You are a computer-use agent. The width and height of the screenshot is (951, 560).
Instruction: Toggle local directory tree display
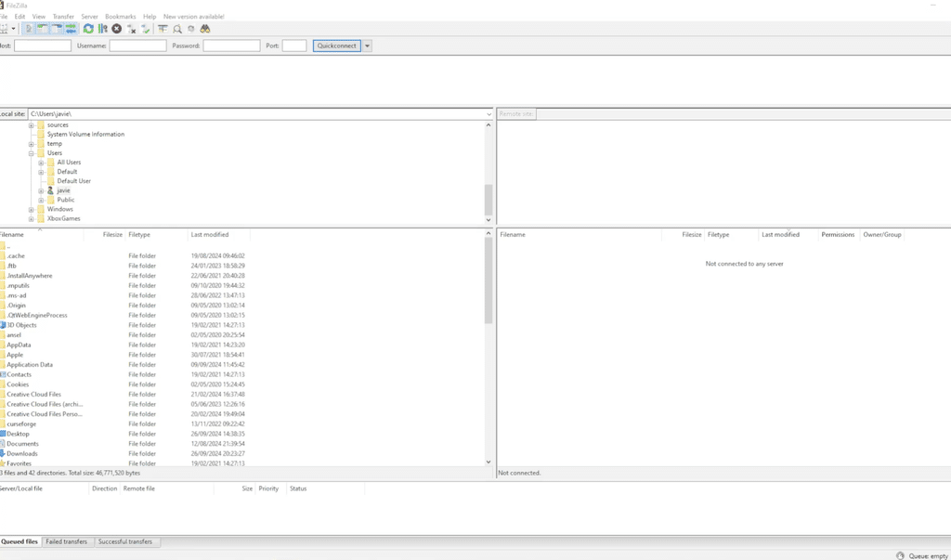click(43, 29)
